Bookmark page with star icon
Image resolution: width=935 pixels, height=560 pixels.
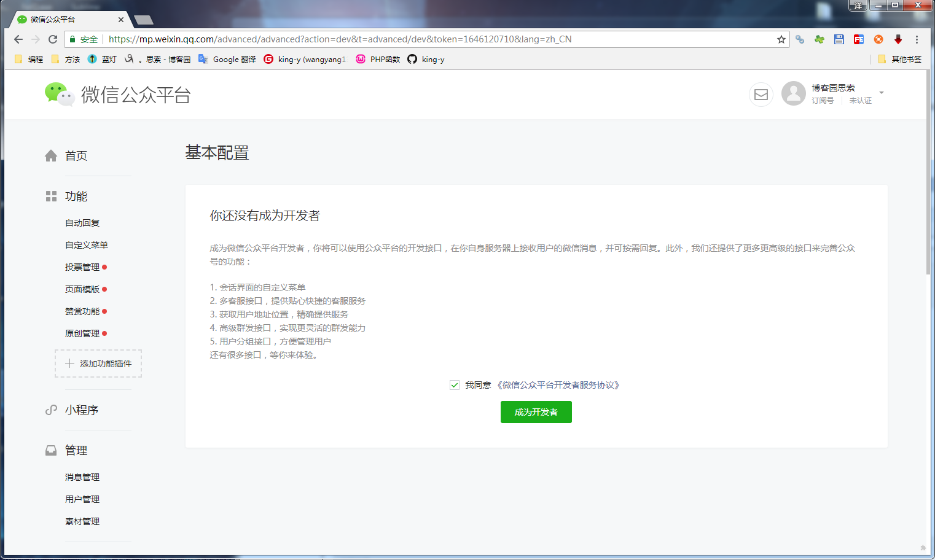(x=781, y=39)
